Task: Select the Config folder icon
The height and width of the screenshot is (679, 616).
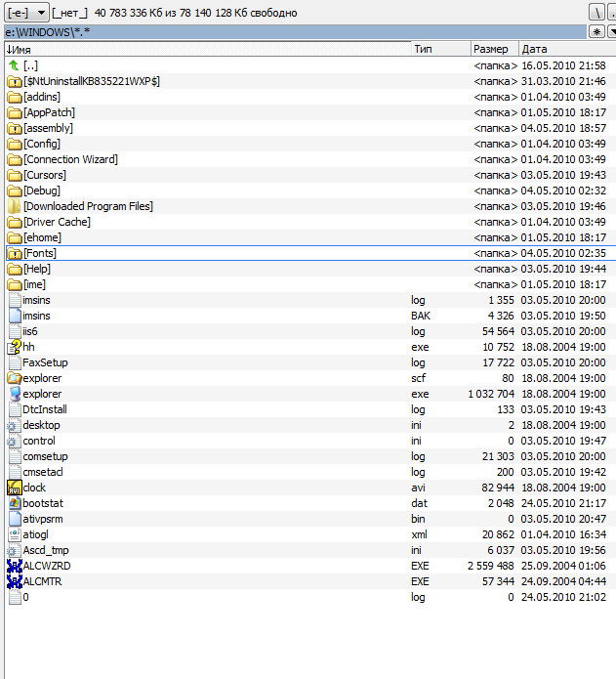Action: pyautogui.click(x=15, y=144)
